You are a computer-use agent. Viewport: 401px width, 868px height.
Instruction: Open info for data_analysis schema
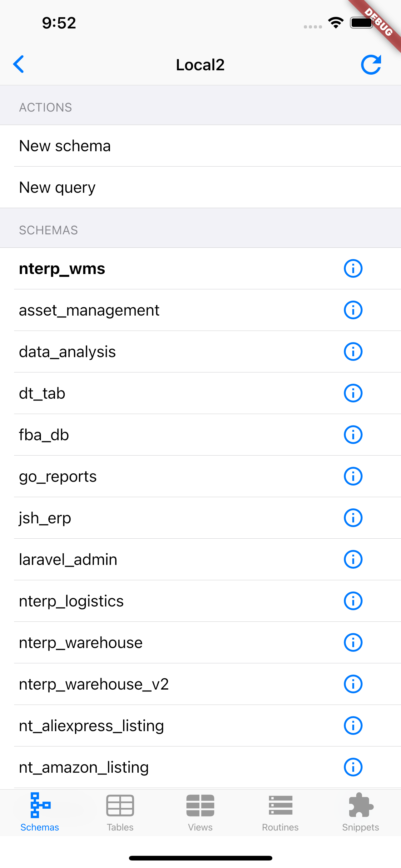coord(353,352)
